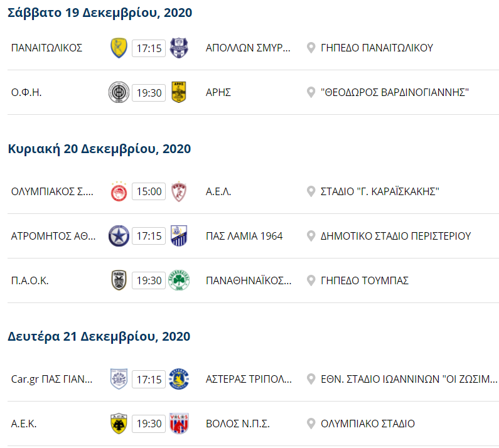Click the ΑΣΤΕΡΑΣ ΤΡΙΠΟΛ... team name

point(249,379)
